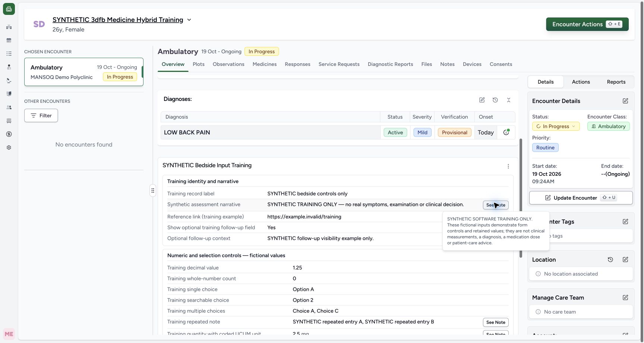
Task: Open the Diagnostic Reports tab
Action: pyautogui.click(x=390, y=64)
